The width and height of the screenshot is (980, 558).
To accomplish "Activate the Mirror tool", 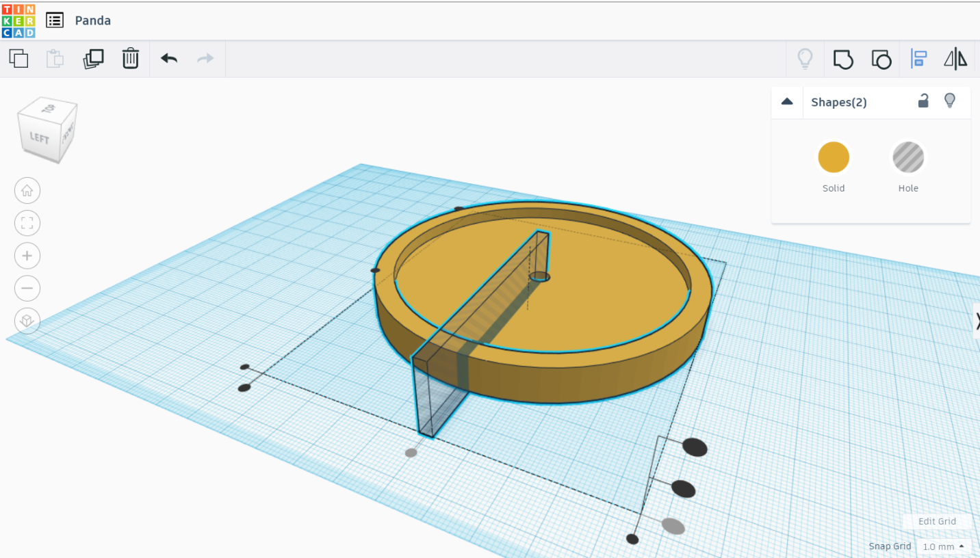I will pos(955,59).
